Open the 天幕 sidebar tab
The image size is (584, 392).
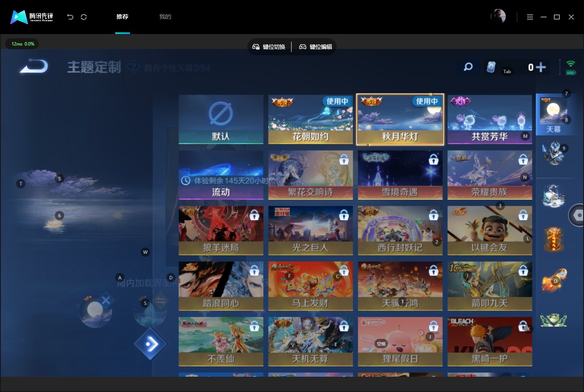pyautogui.click(x=553, y=115)
